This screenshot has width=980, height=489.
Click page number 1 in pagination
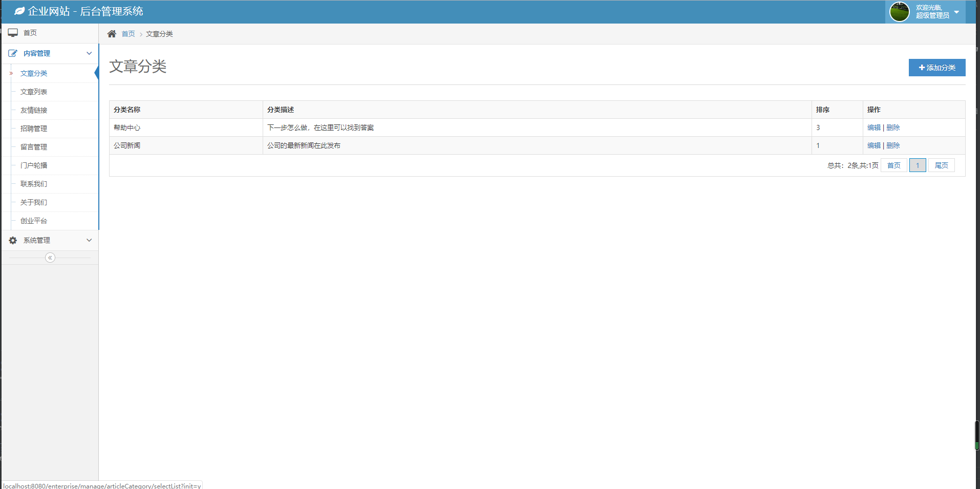[x=918, y=165]
